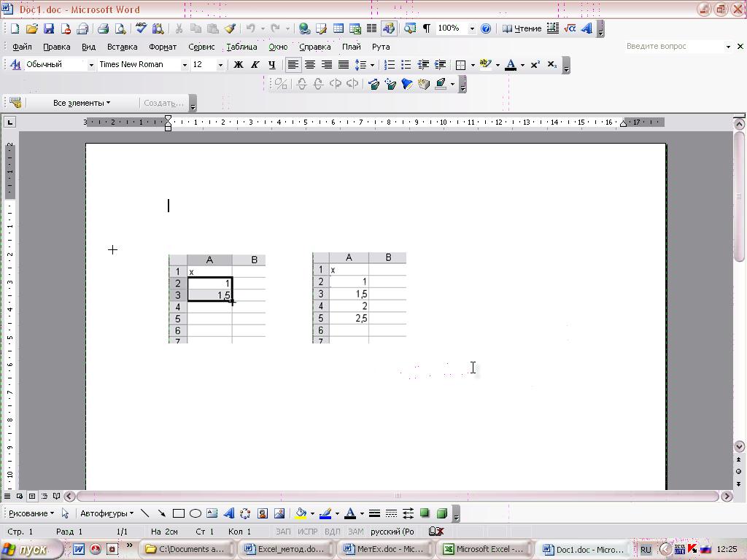Toggle italic formatting (К)
747x560 pixels.
pos(255,65)
